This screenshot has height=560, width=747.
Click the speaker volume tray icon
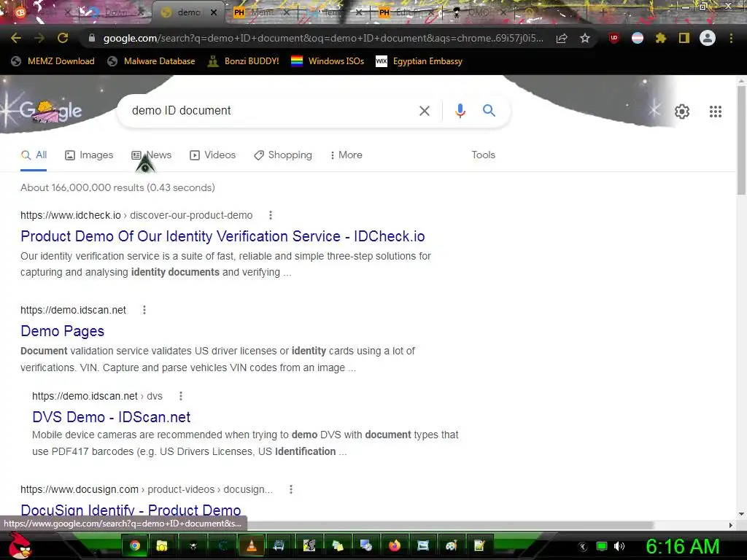coord(619,546)
